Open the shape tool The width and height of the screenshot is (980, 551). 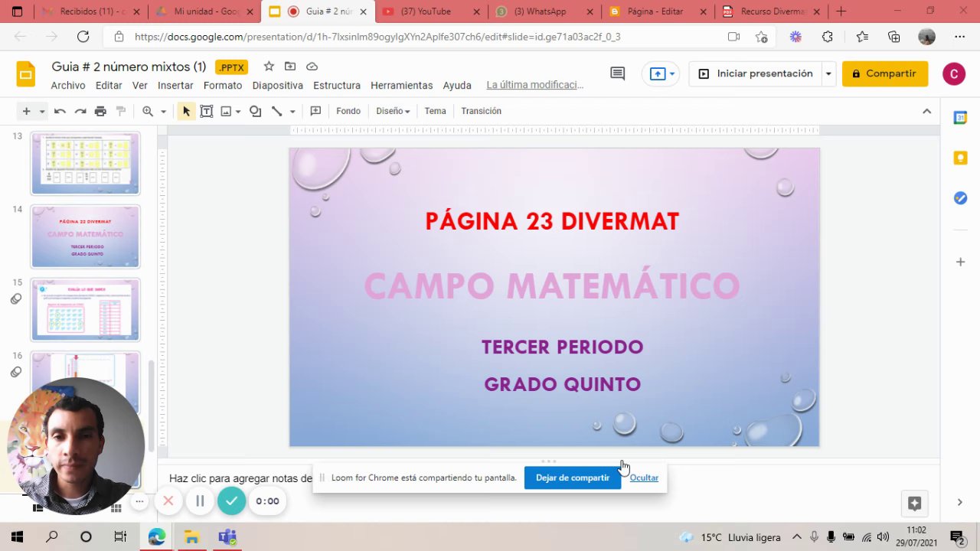(256, 111)
